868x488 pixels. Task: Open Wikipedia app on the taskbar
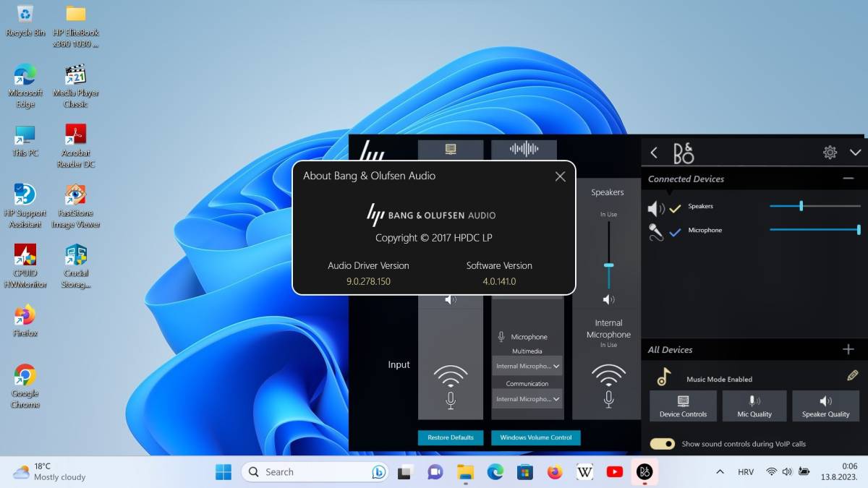[x=584, y=472]
